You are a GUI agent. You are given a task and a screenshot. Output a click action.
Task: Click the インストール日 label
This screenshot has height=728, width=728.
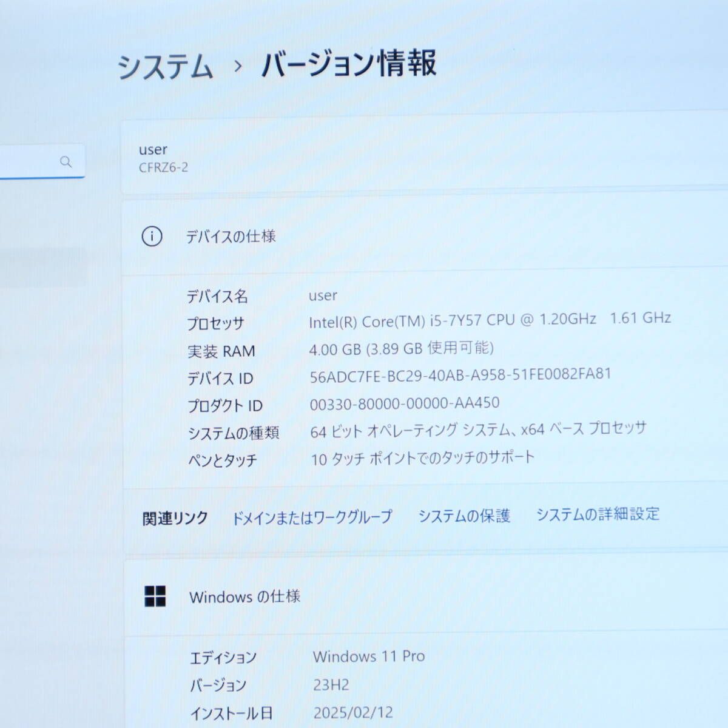coord(232,713)
